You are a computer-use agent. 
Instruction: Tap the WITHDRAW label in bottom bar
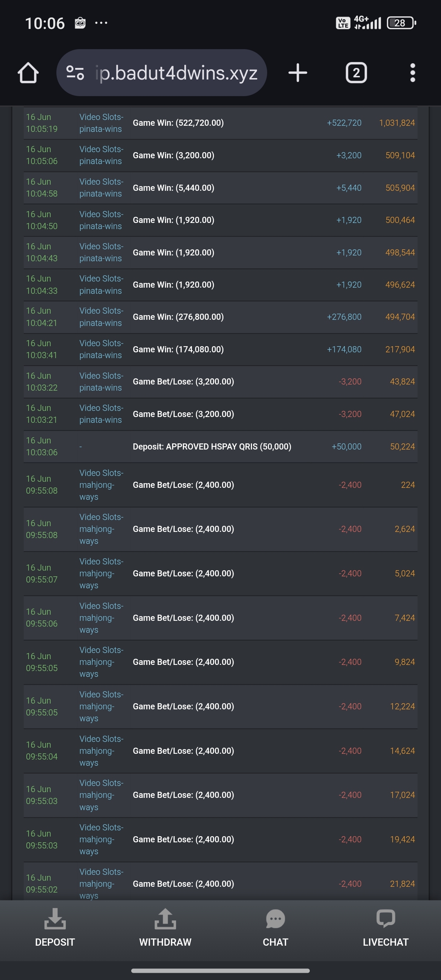point(165,942)
